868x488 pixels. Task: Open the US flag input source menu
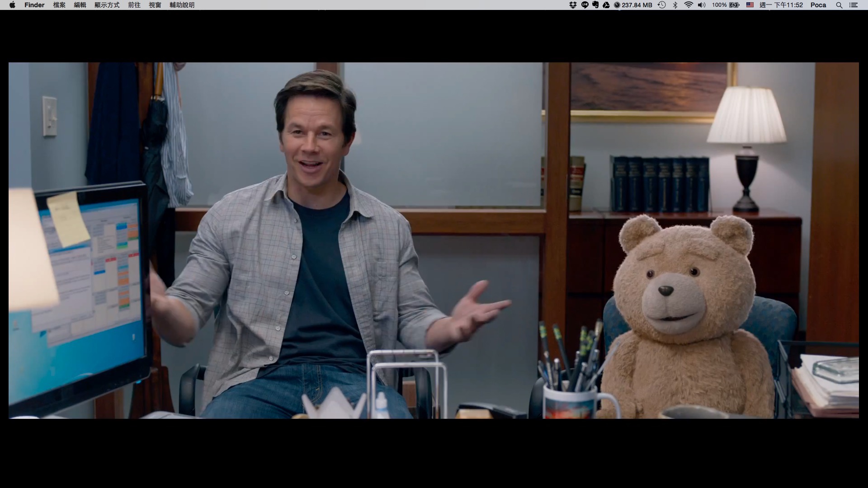[750, 5]
